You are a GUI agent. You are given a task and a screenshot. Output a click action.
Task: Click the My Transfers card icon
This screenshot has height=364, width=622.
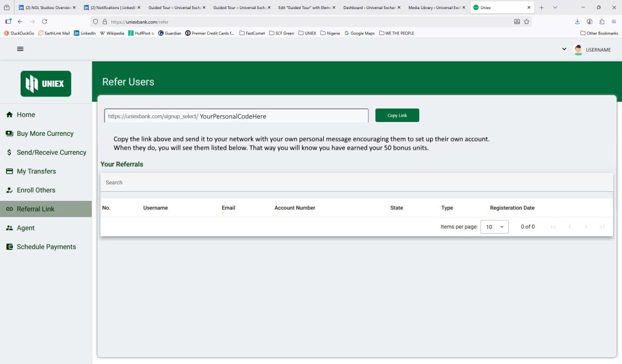[9, 171]
